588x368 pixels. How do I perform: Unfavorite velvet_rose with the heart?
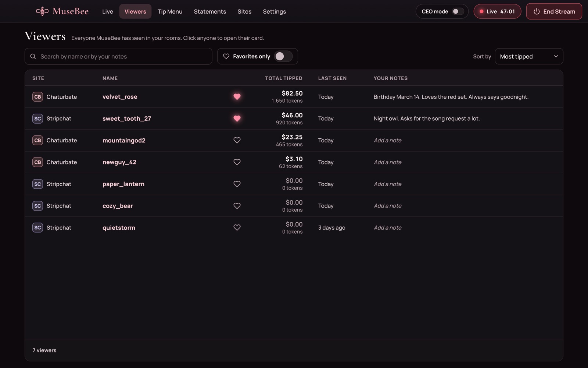click(237, 97)
